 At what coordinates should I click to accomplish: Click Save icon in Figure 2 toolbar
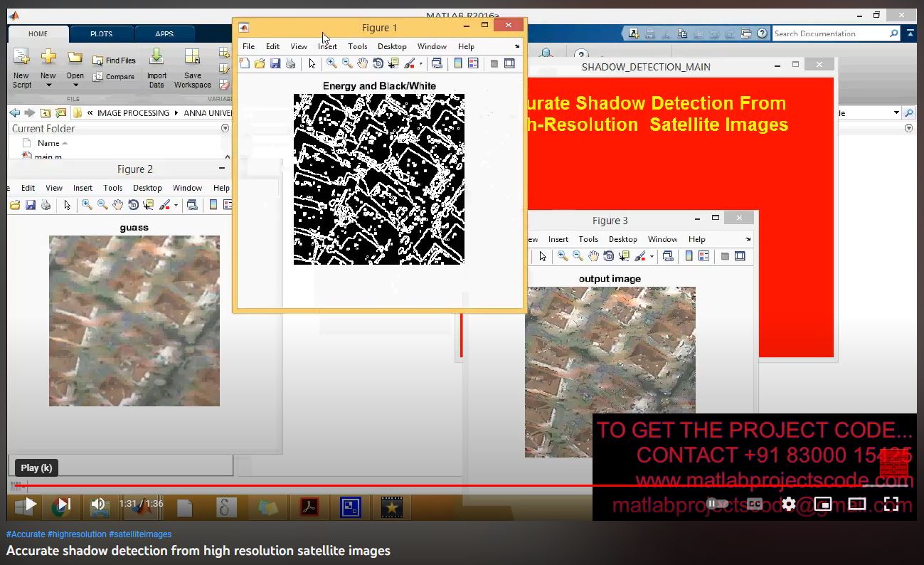[31, 205]
